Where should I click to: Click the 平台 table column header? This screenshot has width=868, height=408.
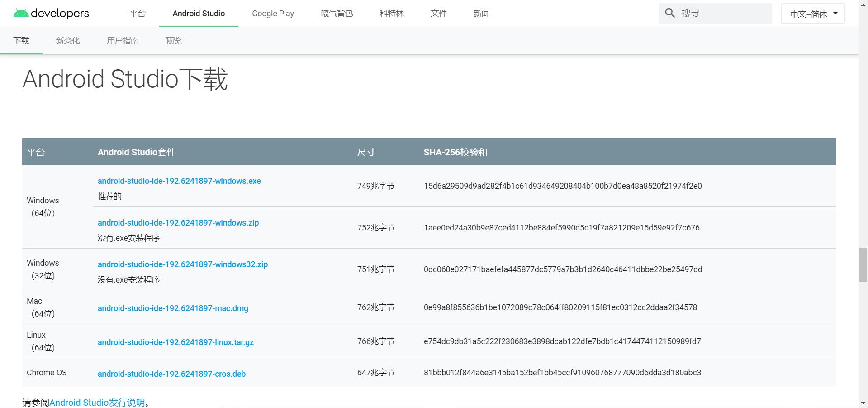pos(36,152)
